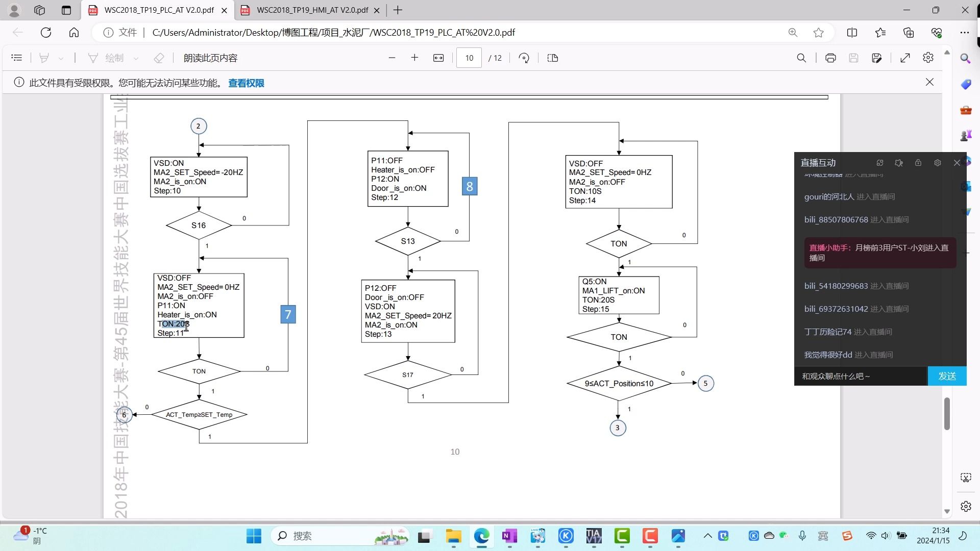Open the browser Settings and more menu
The image size is (980, 551).
pyautogui.click(x=964, y=33)
